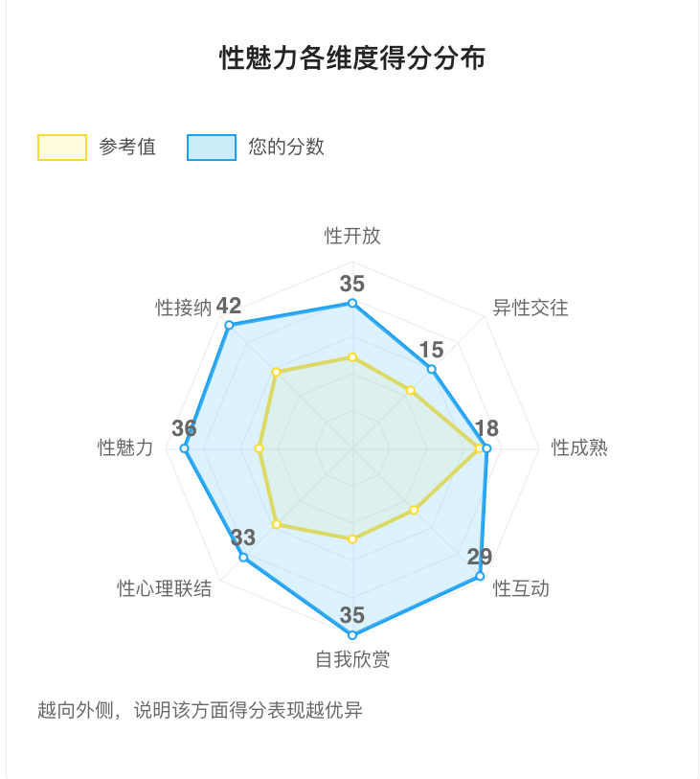Viewport: 700px width, 779px height.
Task: Click the blue 您的分数 legend swatch
Action: (212, 147)
